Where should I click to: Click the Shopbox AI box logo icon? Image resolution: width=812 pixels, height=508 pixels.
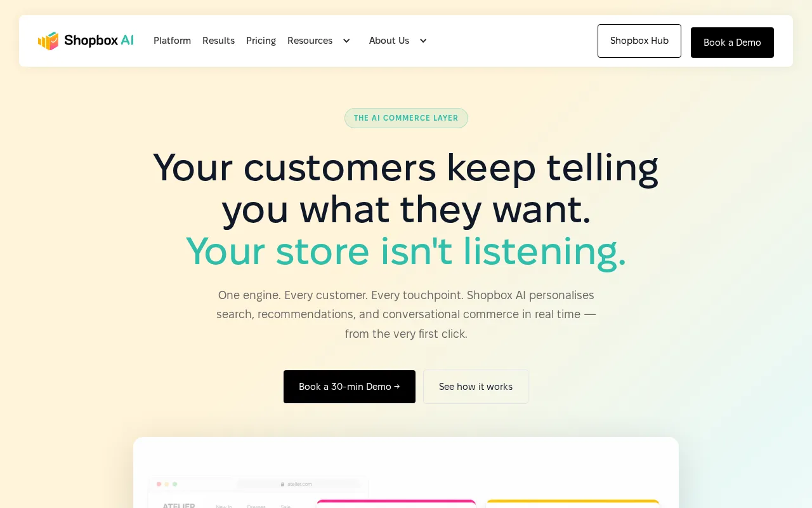(x=48, y=41)
